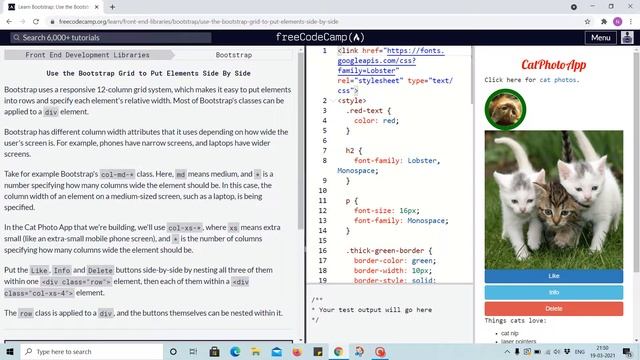Viewport: 640px width, 360px height.
Task: Click the Dropbox tray icon
Action: (x=567, y=351)
